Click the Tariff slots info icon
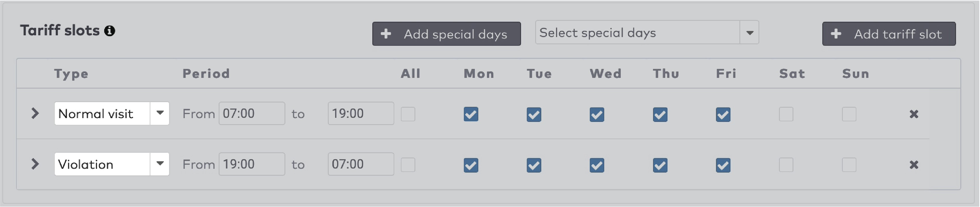The height and width of the screenshot is (207, 980). (109, 31)
